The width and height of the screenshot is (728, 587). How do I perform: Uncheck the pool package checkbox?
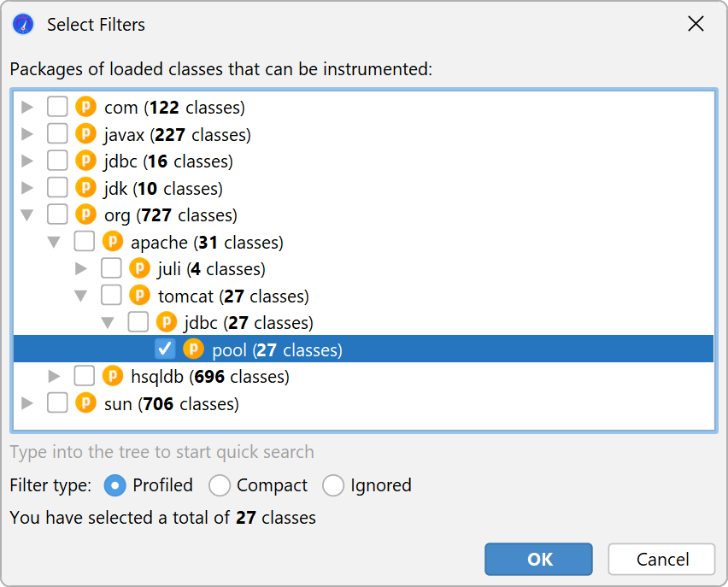pos(166,349)
